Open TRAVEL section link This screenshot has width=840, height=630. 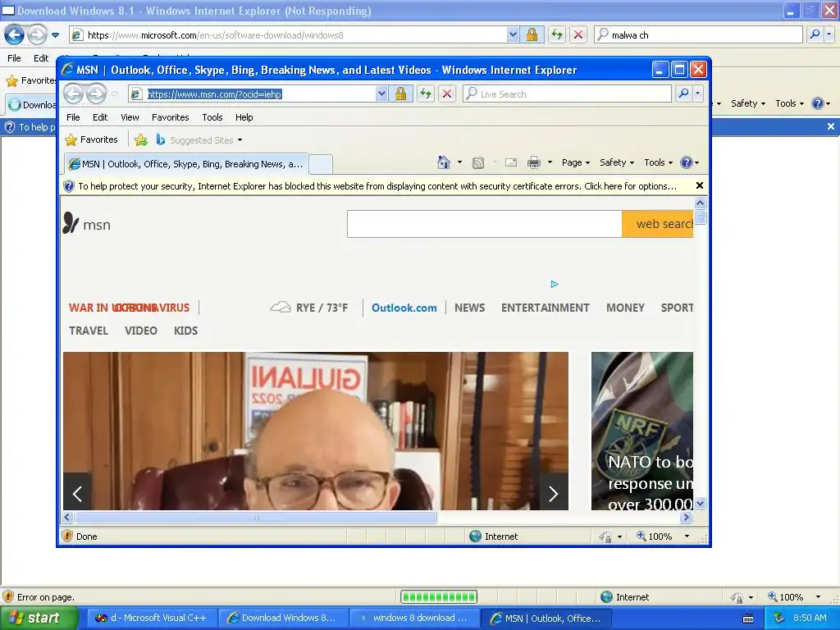click(x=89, y=331)
